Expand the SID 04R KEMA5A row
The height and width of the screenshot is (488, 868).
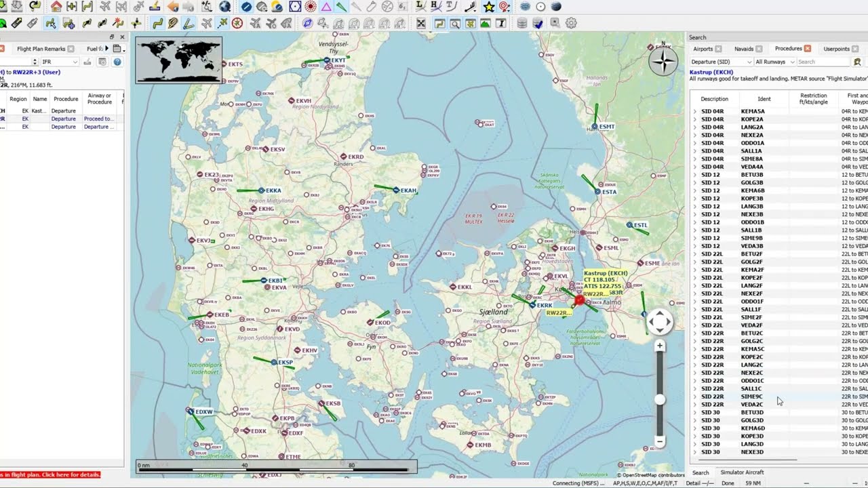(x=694, y=111)
